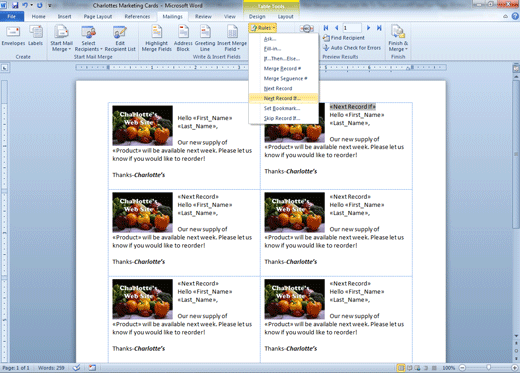Switch to Full Screen Reading view

(x=410, y=368)
